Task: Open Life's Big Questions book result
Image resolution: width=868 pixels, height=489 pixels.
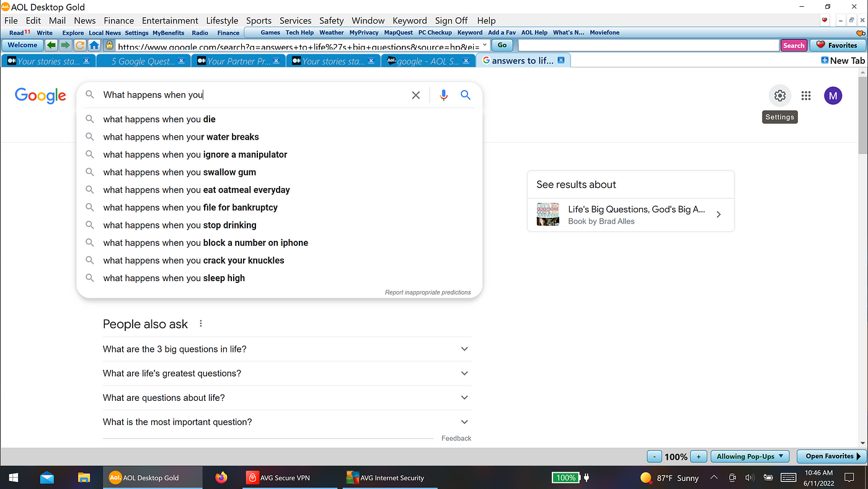Action: [631, 215]
